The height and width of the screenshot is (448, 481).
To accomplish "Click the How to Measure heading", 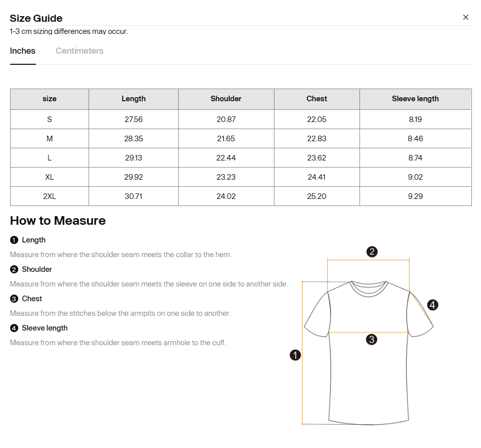I will pyautogui.click(x=58, y=221).
